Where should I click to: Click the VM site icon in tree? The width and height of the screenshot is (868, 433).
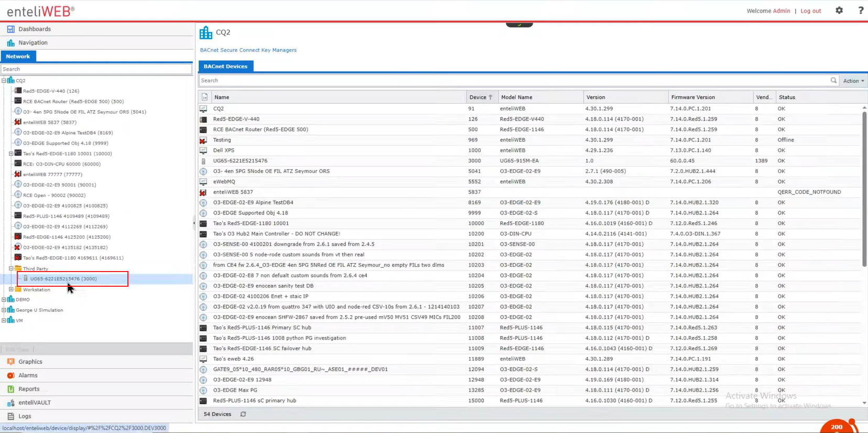(10, 320)
